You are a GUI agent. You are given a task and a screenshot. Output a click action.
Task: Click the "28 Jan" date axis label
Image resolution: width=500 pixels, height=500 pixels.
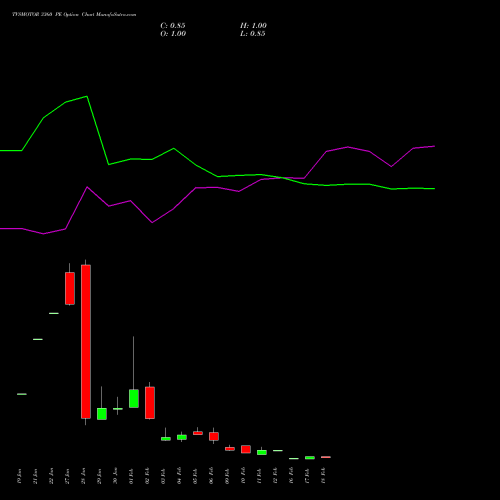click(x=83, y=476)
